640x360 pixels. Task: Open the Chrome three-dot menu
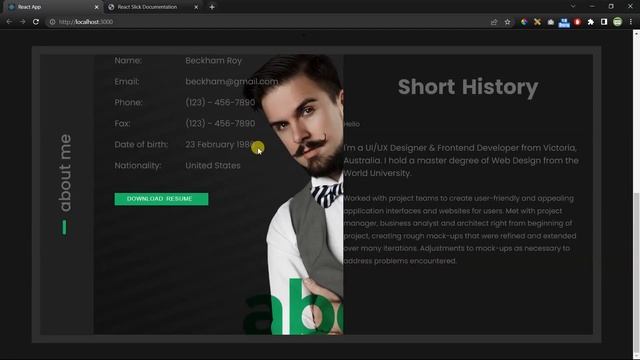(631, 22)
